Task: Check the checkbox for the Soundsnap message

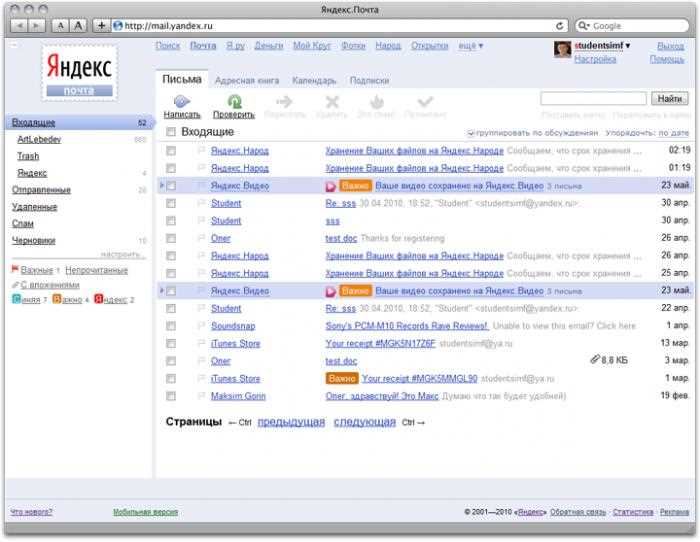Action: [171, 326]
